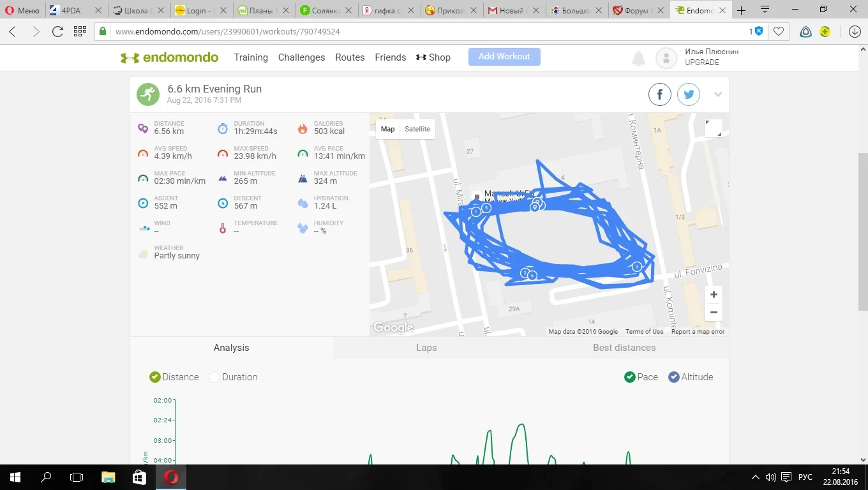Zoom out on the map
The height and width of the screenshot is (490, 868).
click(714, 313)
